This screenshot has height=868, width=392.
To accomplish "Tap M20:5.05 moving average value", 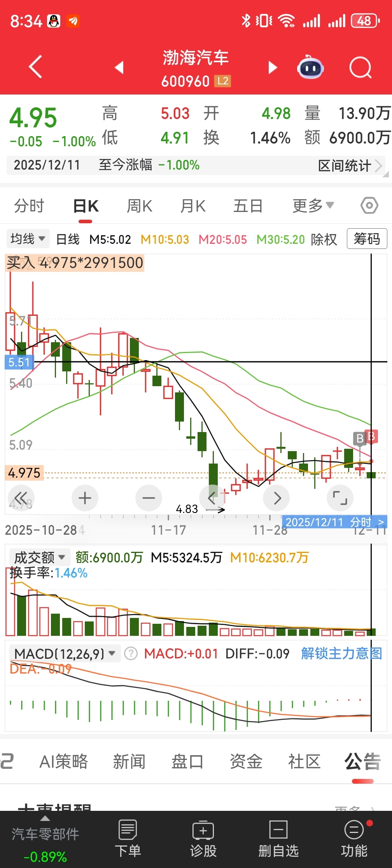I will point(222,239).
